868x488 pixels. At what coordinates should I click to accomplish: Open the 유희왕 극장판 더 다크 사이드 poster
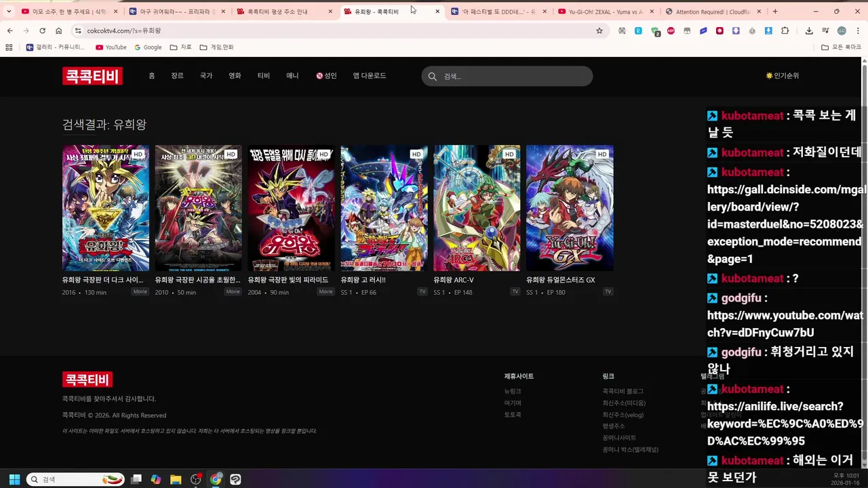point(106,208)
